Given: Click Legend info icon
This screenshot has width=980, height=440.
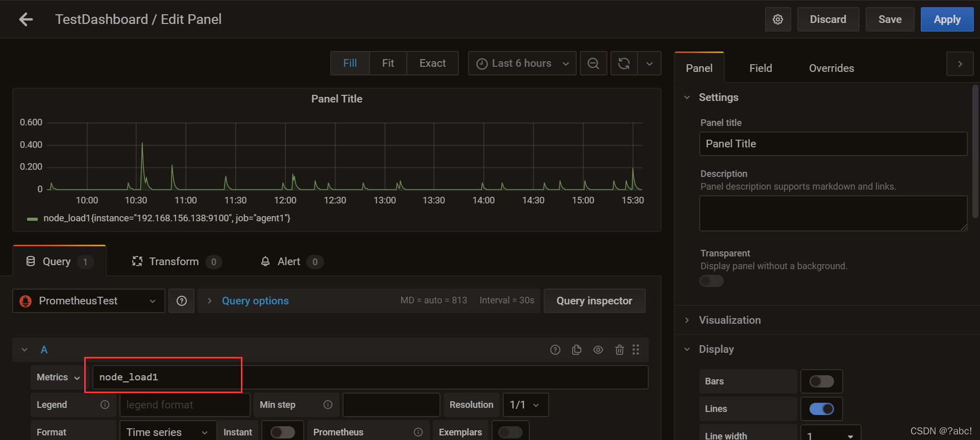Looking at the screenshot, I should [x=105, y=405].
